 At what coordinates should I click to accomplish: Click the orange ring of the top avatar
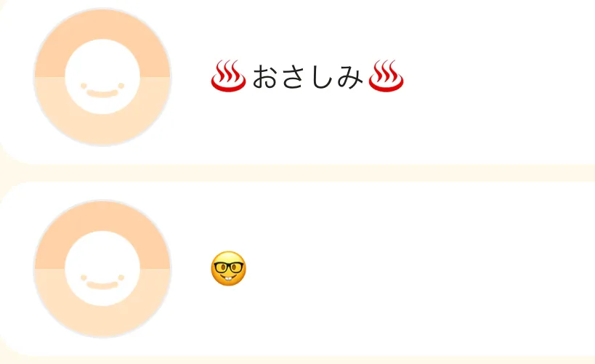(x=102, y=23)
